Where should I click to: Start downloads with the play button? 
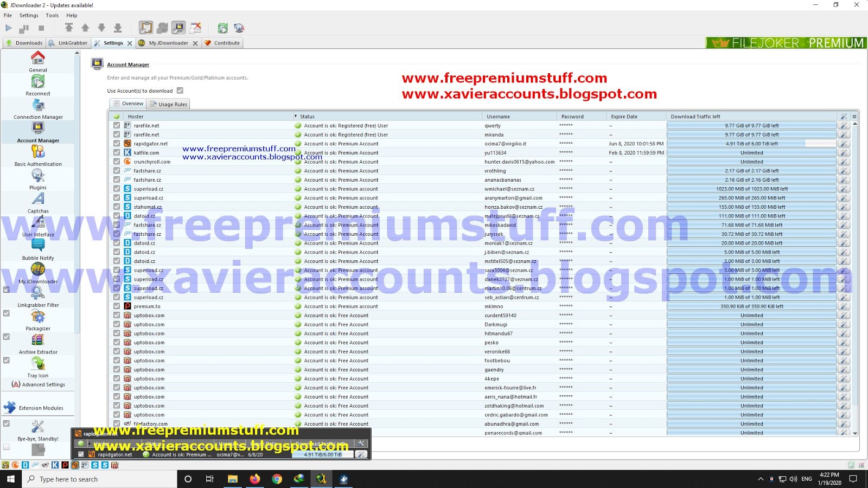click(x=9, y=28)
